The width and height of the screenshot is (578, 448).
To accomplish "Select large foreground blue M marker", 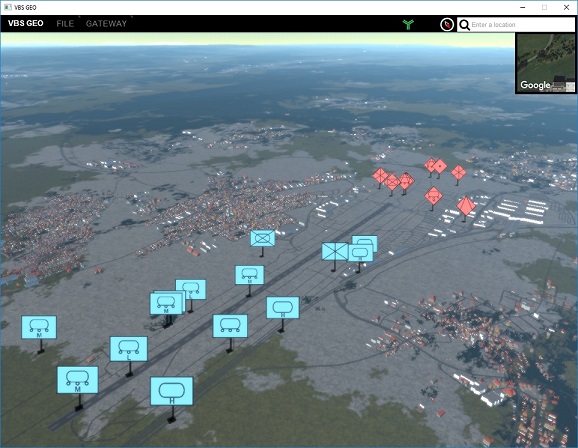I will [x=77, y=380].
